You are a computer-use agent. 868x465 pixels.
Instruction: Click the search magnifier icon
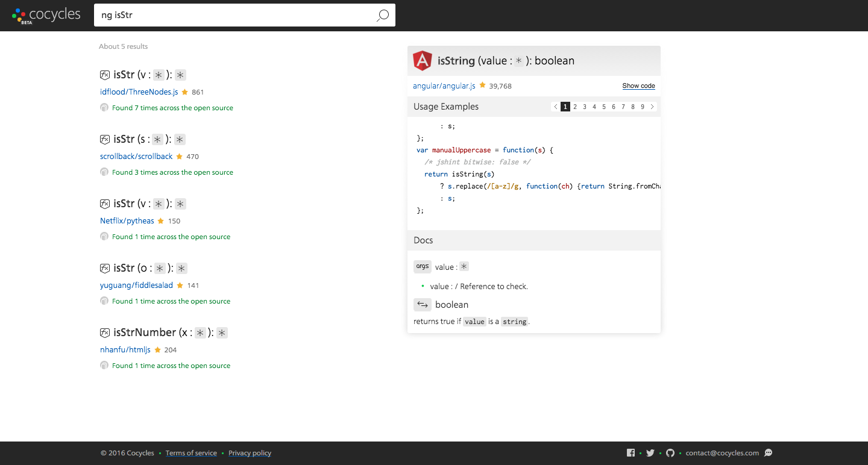click(x=382, y=15)
